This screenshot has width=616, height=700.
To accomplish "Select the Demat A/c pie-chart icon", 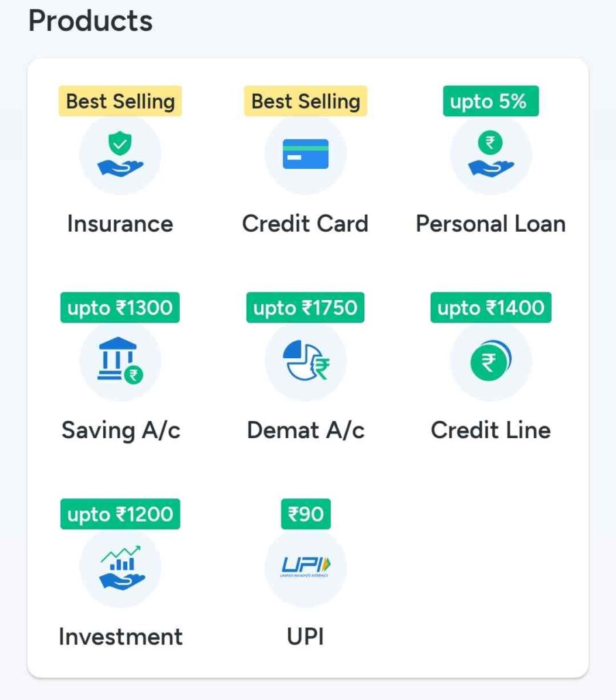I will (x=306, y=361).
